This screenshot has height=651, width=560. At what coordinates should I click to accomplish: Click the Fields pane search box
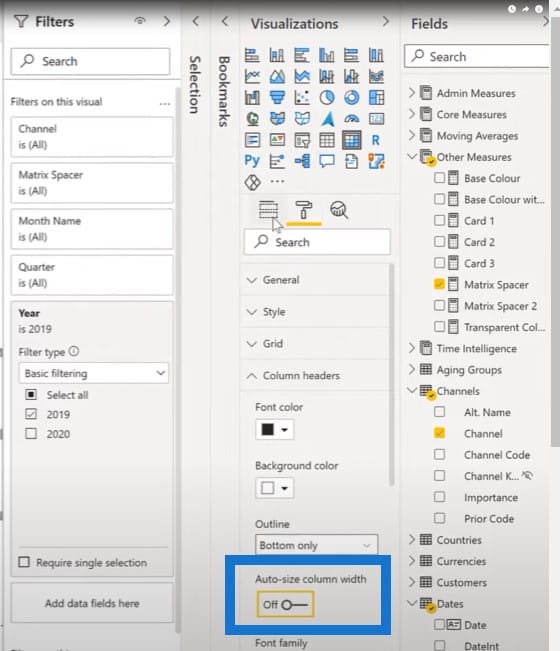point(477,56)
